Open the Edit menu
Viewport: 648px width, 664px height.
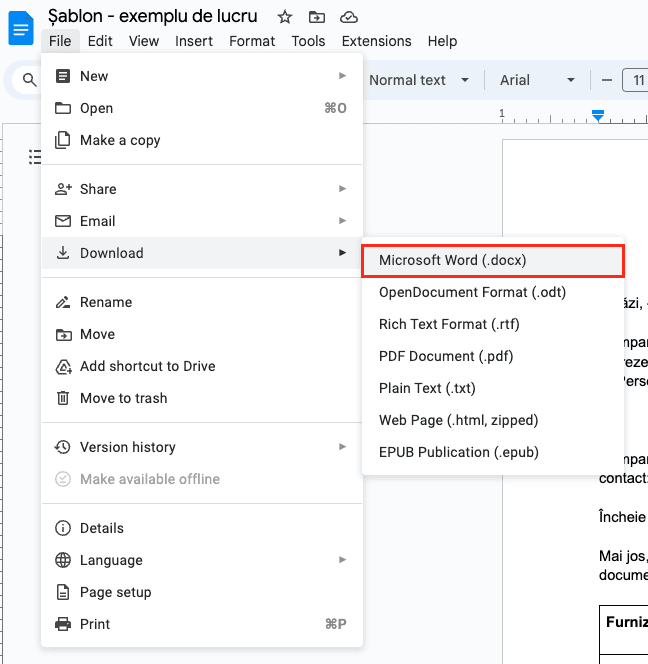point(100,41)
